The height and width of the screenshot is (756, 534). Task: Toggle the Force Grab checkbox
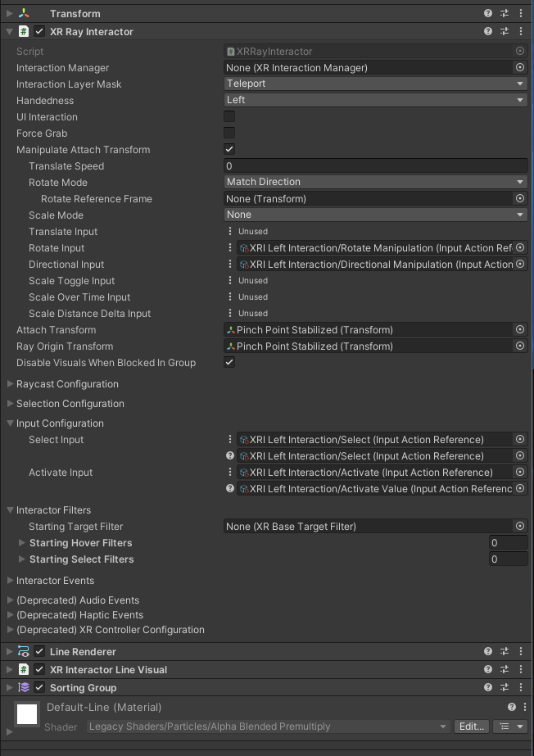229,134
